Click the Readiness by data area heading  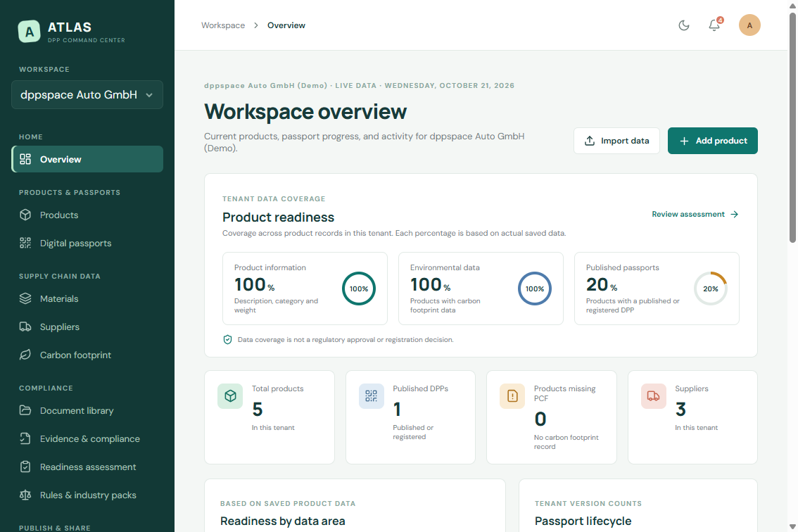(282, 521)
